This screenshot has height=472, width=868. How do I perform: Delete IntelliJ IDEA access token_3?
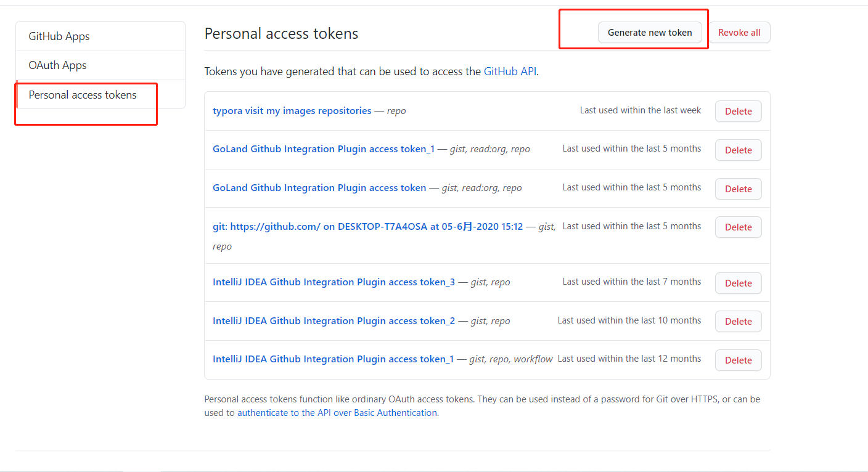[738, 283]
